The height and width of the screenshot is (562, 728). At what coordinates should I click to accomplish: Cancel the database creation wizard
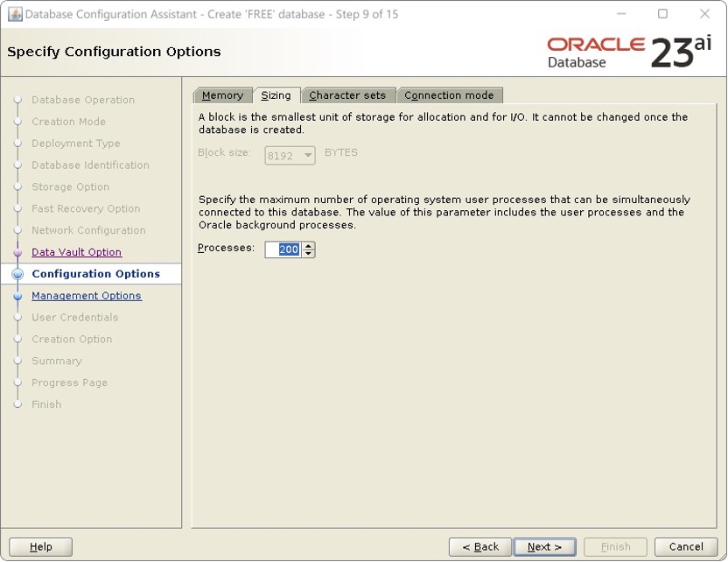click(686, 546)
